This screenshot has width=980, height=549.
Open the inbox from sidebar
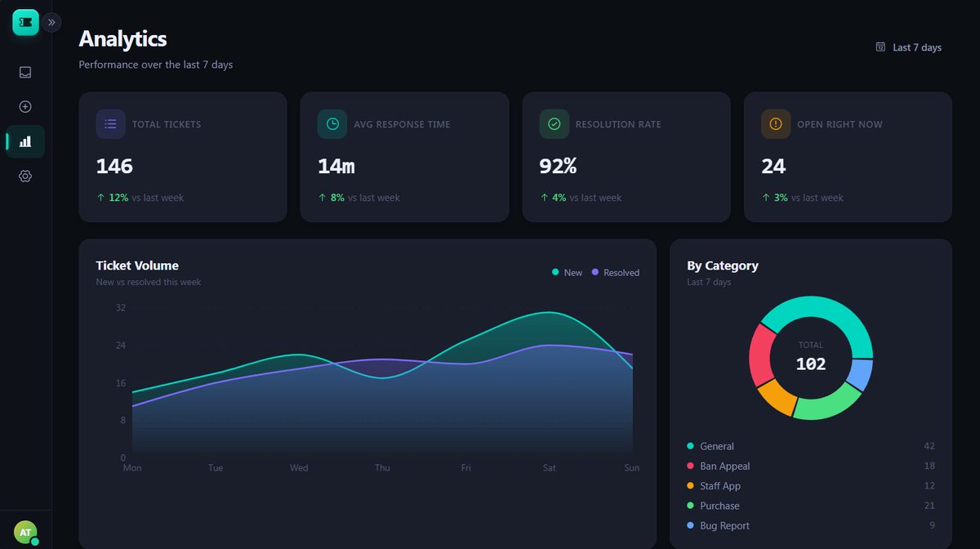(x=25, y=72)
